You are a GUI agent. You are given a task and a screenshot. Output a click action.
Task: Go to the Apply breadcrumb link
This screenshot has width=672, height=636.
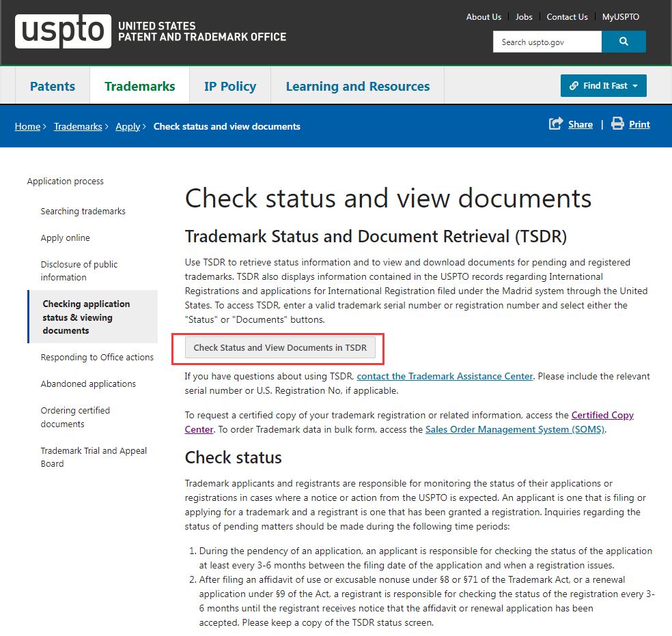pyautogui.click(x=128, y=126)
